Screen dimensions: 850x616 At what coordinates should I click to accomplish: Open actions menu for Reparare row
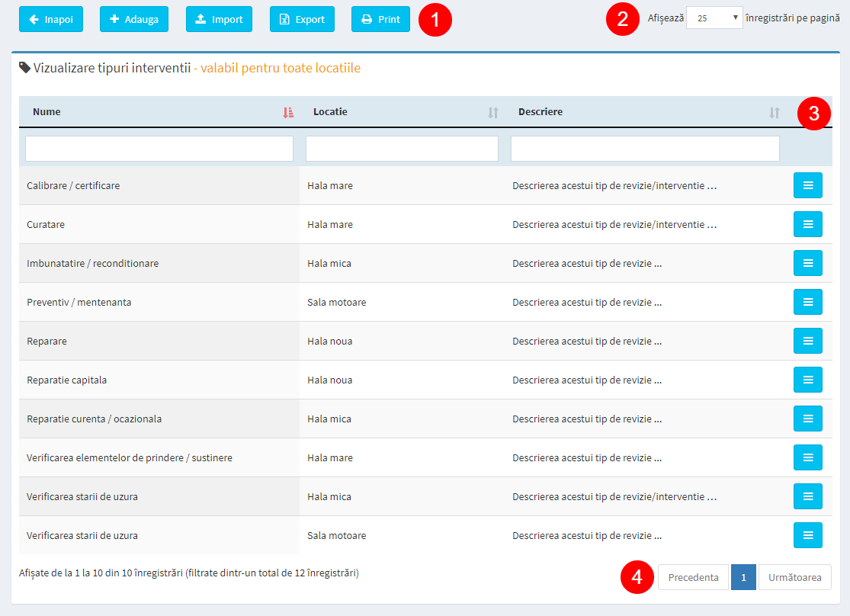(808, 341)
